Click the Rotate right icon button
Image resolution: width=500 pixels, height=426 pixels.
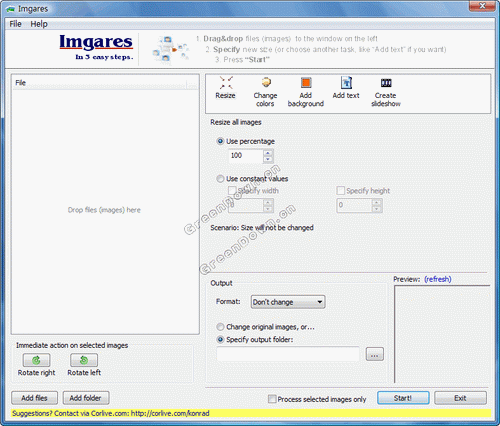click(x=36, y=360)
